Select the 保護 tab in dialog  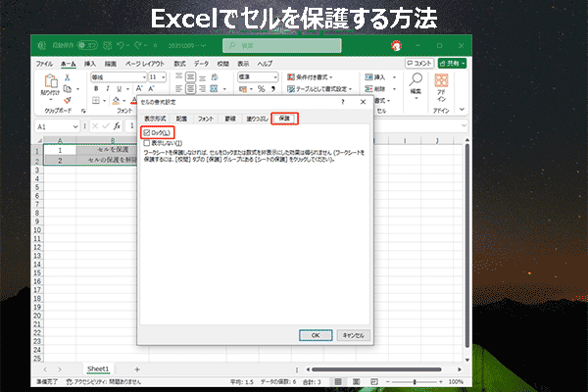click(284, 119)
